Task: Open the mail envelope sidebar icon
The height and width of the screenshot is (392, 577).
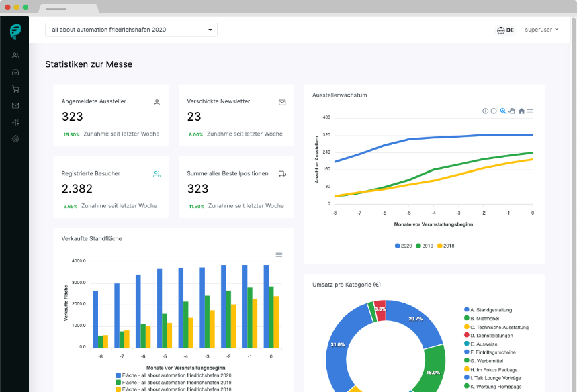Action: [15, 105]
